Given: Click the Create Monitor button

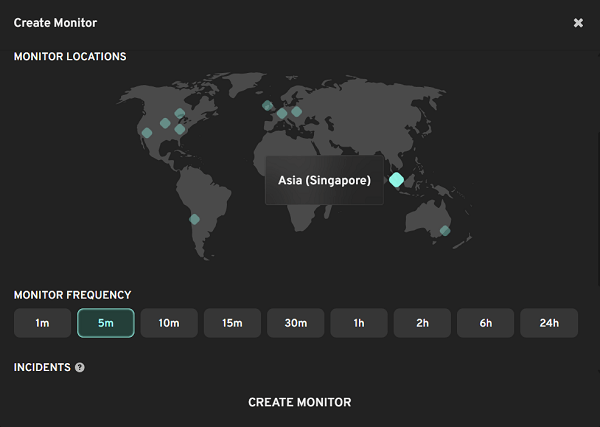Looking at the screenshot, I should click(x=300, y=402).
